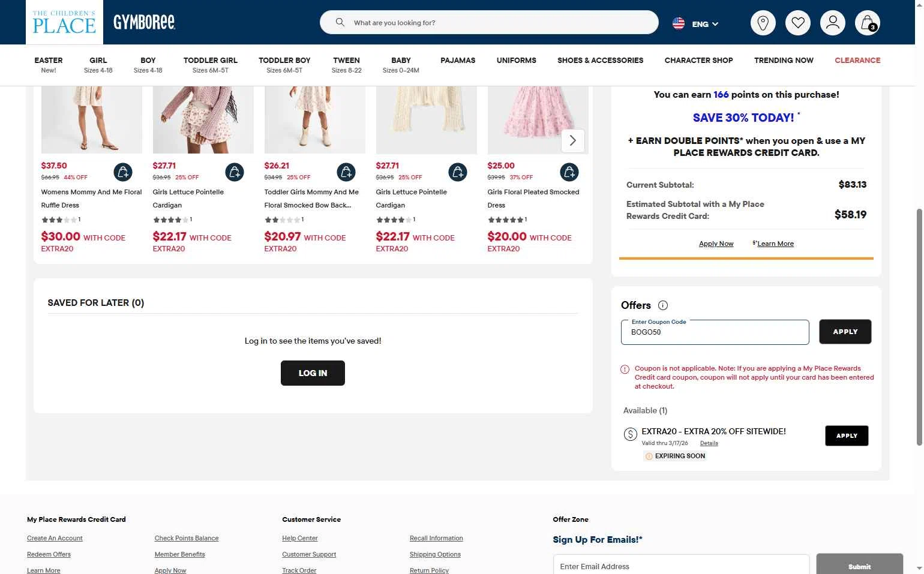Screen dimensions: 924x574
Task: Open EXTRA20 offer Details link
Action: [709, 443]
